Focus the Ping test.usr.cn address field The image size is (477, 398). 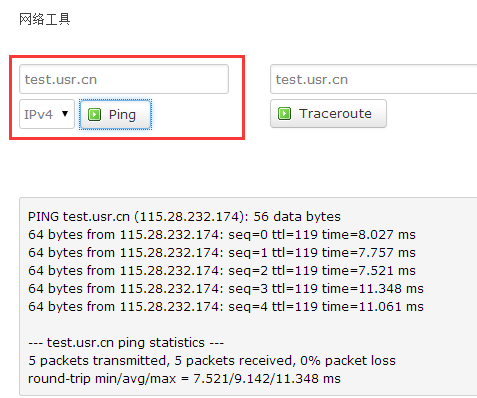(x=124, y=79)
